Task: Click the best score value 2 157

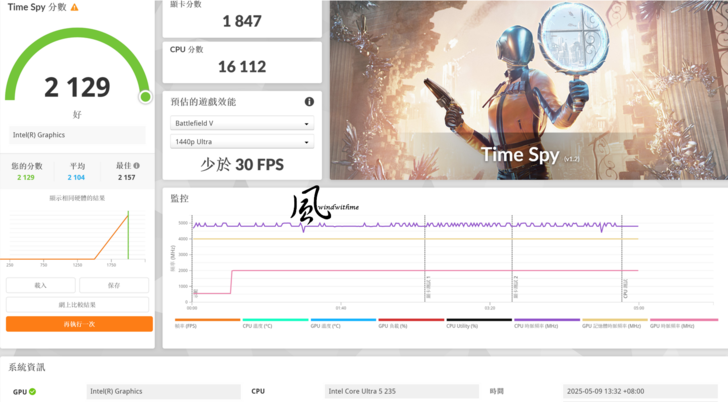Action: coord(126,177)
